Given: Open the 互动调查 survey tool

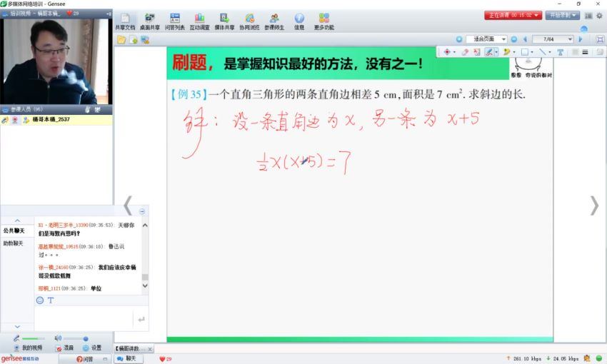Looking at the screenshot, I should click(199, 21).
